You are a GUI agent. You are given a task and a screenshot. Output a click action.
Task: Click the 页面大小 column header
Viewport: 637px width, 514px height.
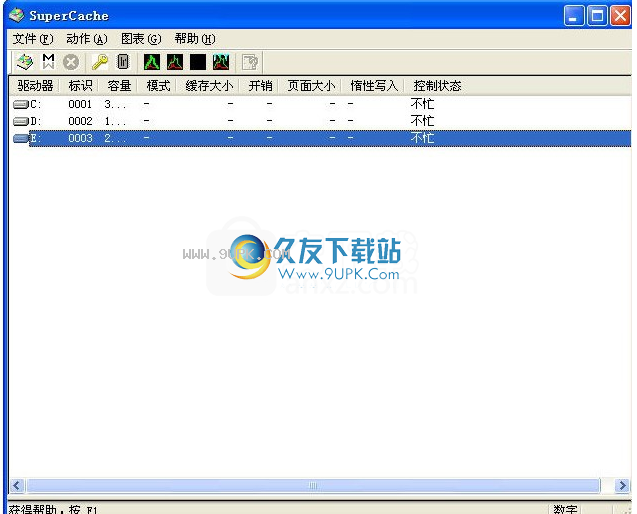pos(311,86)
